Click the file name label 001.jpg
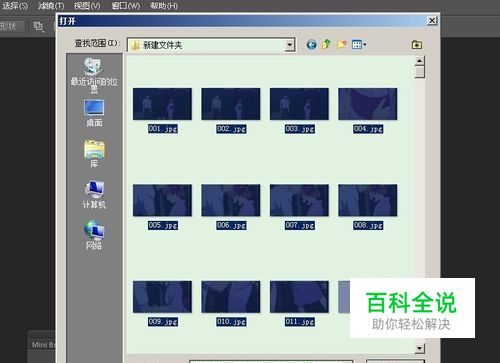 tap(163, 129)
